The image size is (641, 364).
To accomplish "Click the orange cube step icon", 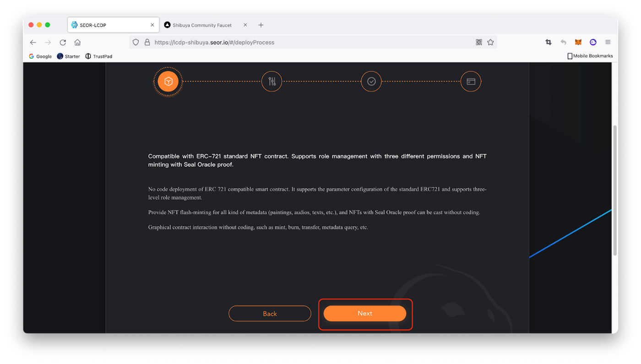I will pos(168,81).
